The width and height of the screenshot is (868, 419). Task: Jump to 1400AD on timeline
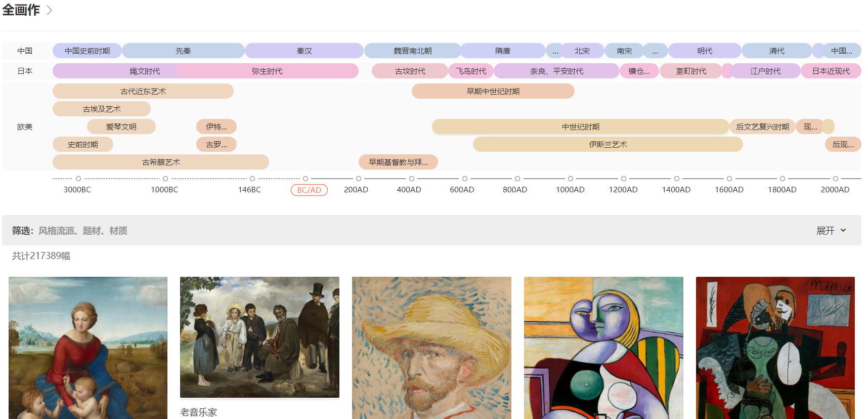click(676, 189)
